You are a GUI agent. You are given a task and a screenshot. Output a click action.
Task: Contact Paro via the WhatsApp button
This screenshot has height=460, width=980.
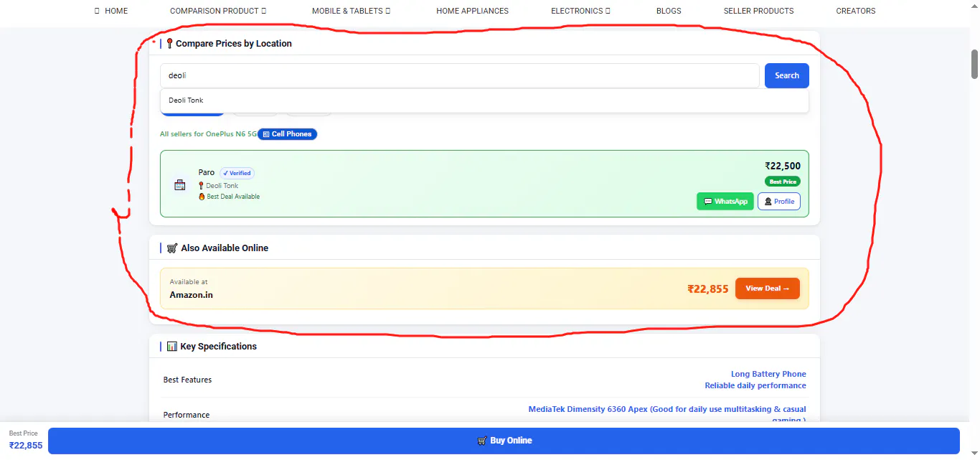[725, 202]
